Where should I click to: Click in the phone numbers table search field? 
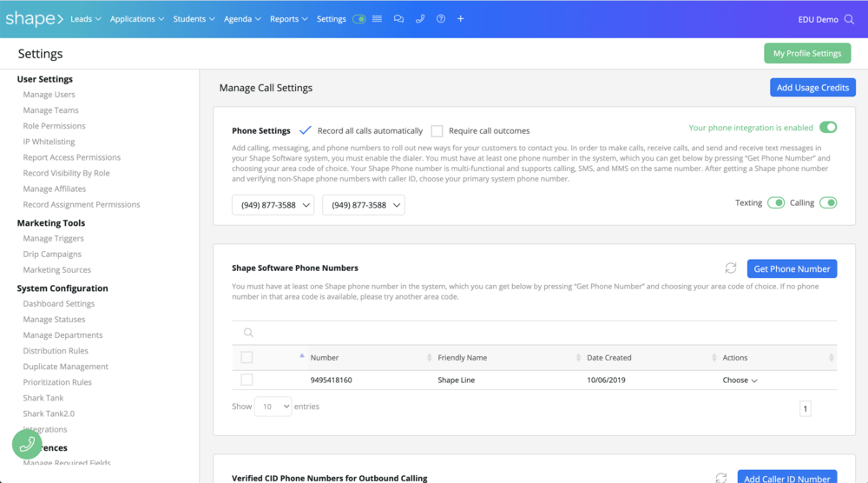(534, 333)
